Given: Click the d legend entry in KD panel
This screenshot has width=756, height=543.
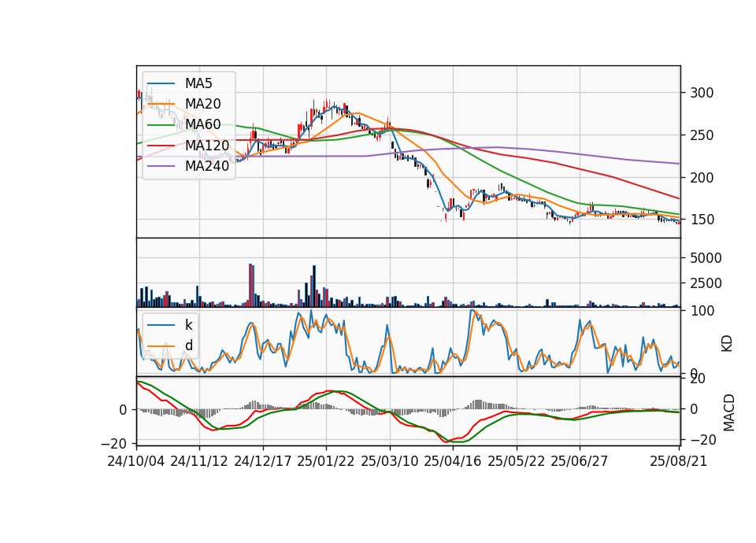Looking at the screenshot, I should (x=188, y=345).
